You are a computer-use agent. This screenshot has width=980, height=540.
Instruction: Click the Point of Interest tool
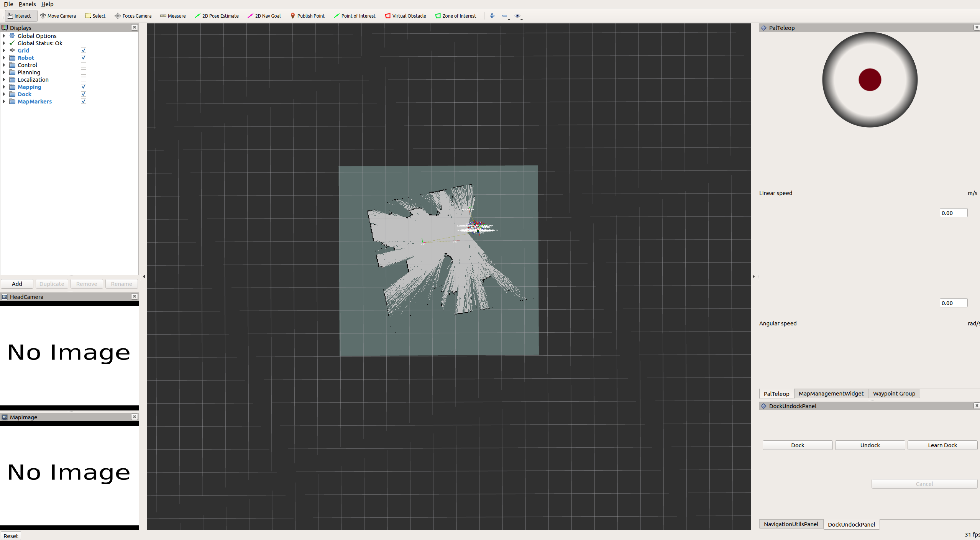(x=355, y=16)
